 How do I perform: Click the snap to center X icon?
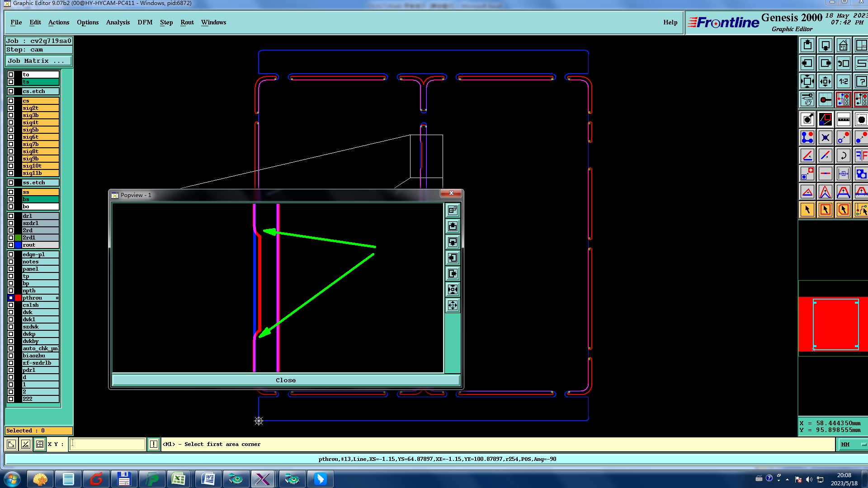click(826, 138)
